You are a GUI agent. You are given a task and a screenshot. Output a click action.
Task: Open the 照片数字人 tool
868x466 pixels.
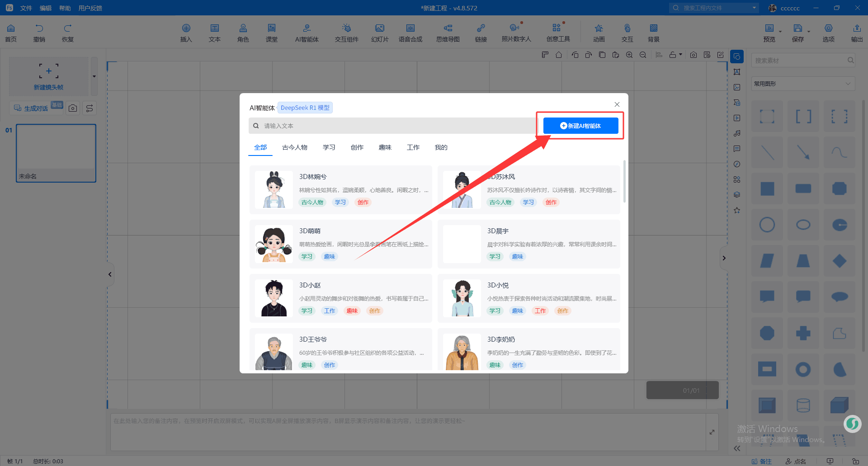pos(516,33)
